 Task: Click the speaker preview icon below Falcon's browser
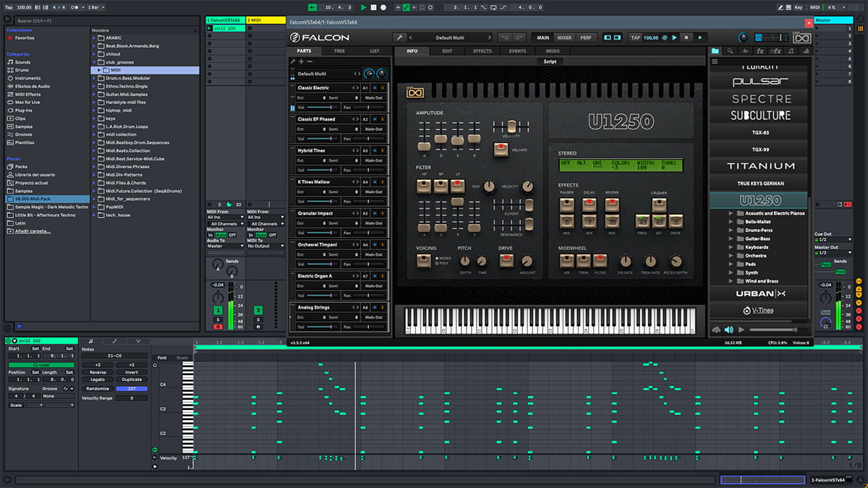[x=729, y=330]
